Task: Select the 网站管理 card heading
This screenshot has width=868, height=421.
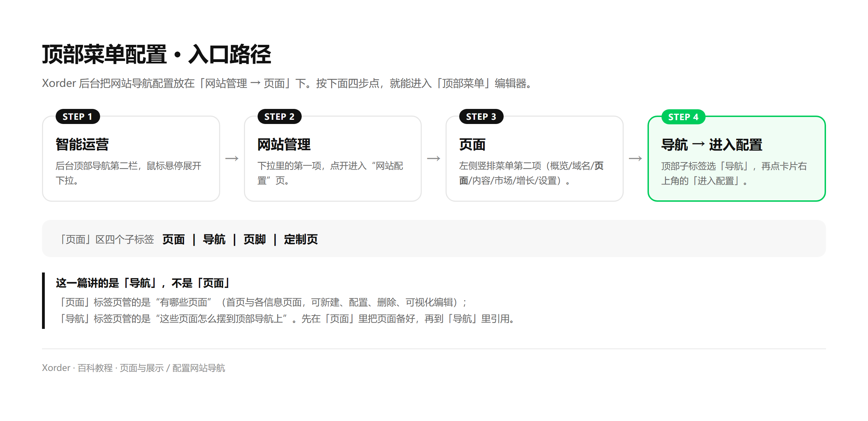Action: [x=284, y=144]
